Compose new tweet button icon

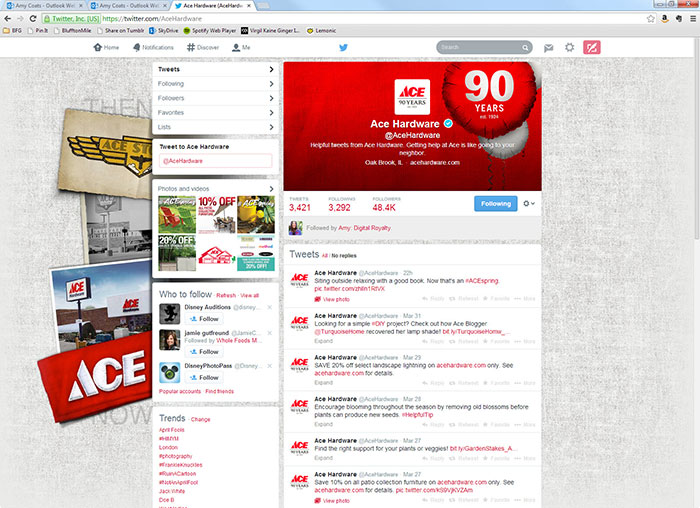click(x=592, y=47)
